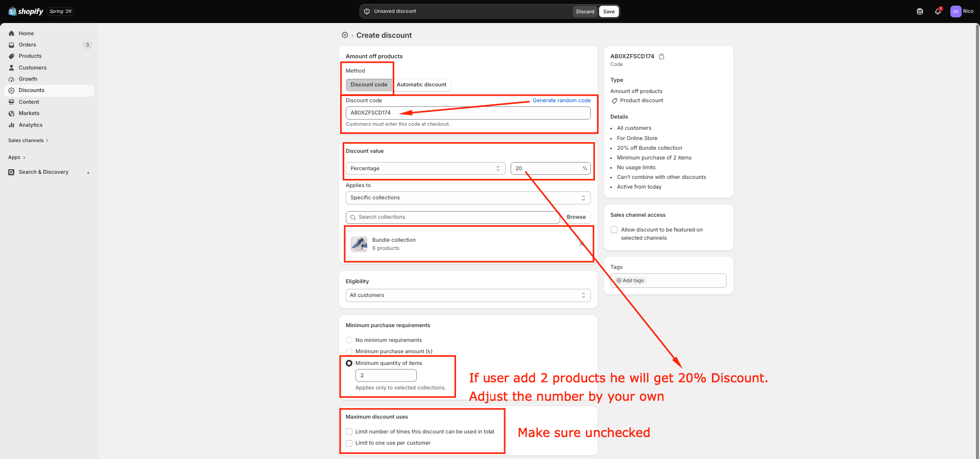Open the Sidekick assistant icon in top bar

(x=920, y=11)
